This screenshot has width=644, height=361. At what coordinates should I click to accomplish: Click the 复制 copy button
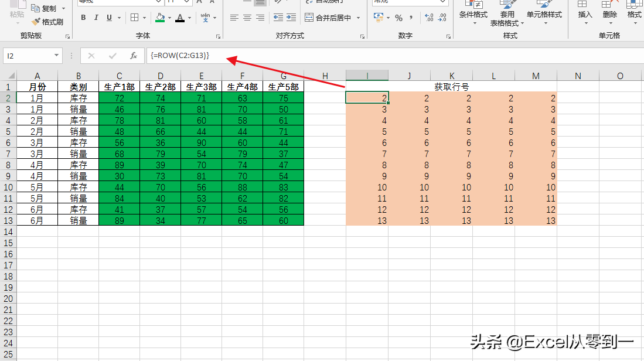click(44, 8)
